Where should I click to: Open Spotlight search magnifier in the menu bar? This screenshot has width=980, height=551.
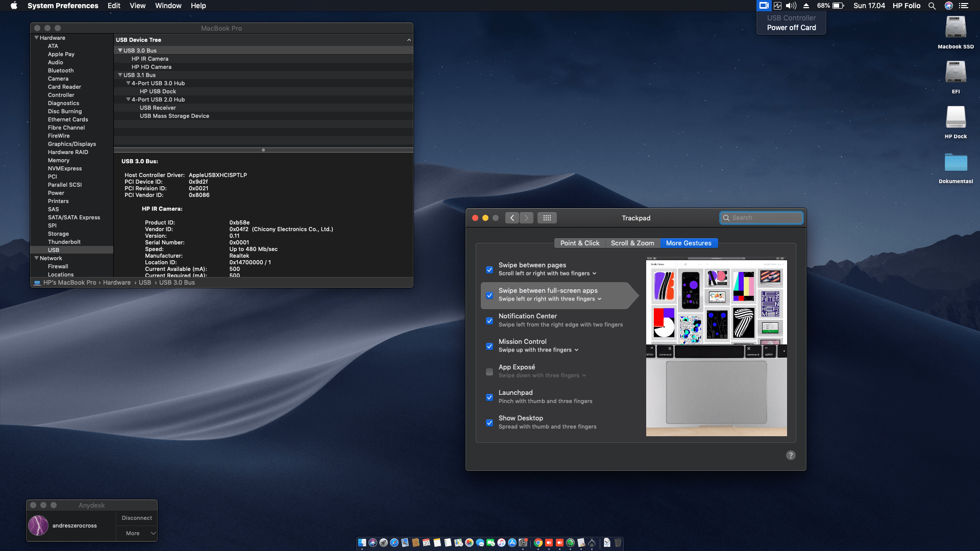coord(932,6)
